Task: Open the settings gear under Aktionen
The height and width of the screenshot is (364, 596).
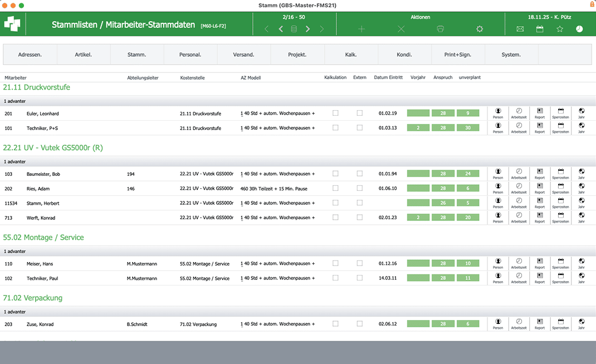Action: tap(480, 29)
